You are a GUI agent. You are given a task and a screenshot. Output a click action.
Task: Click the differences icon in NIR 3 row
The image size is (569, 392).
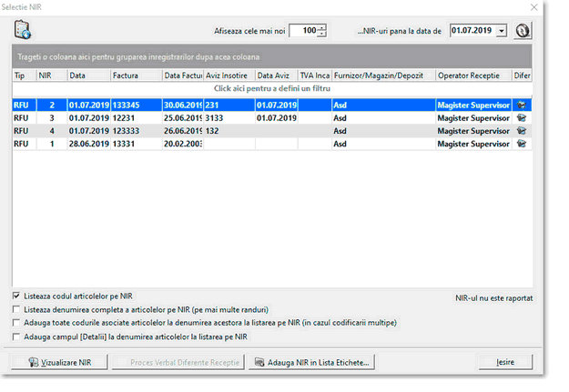522,118
